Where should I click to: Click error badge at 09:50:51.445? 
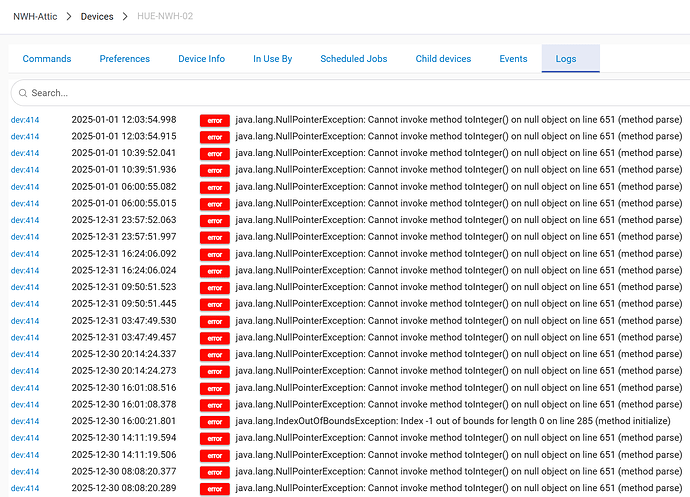click(x=215, y=305)
